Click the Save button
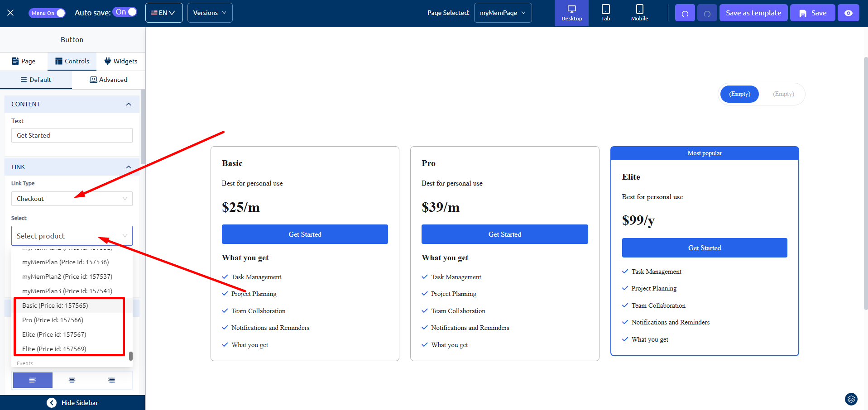Screen dimensions: 868x410 813,13
